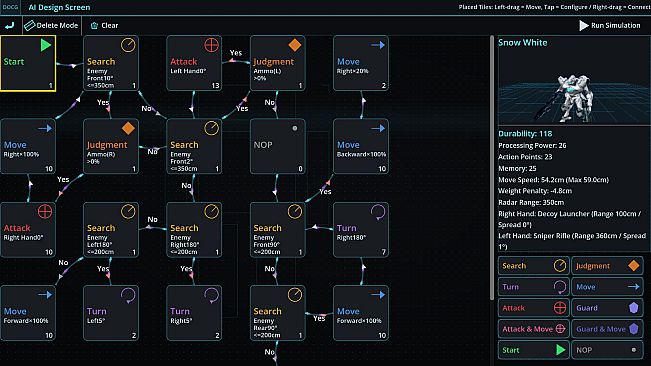
Task: Click clock icon on Search Right180° tile
Action: click(211, 211)
